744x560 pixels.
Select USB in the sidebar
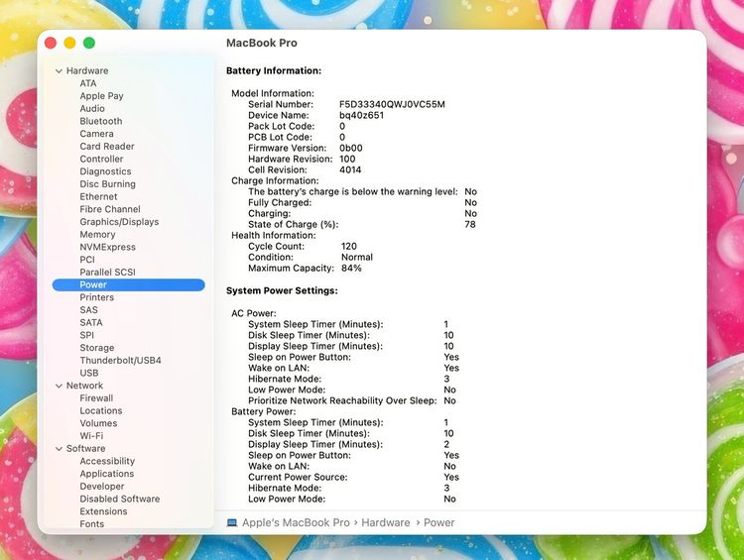click(89, 374)
